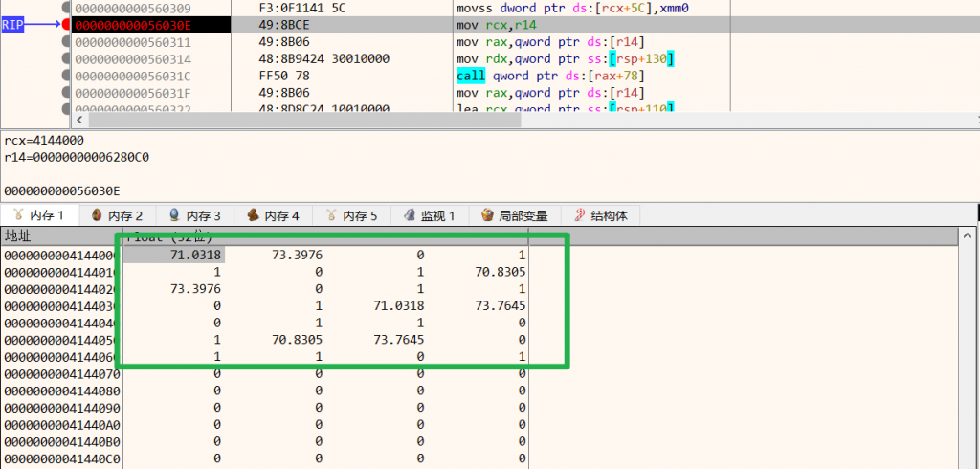Select dump address 0000000004144090
The width and height of the screenshot is (980, 469).
point(62,408)
